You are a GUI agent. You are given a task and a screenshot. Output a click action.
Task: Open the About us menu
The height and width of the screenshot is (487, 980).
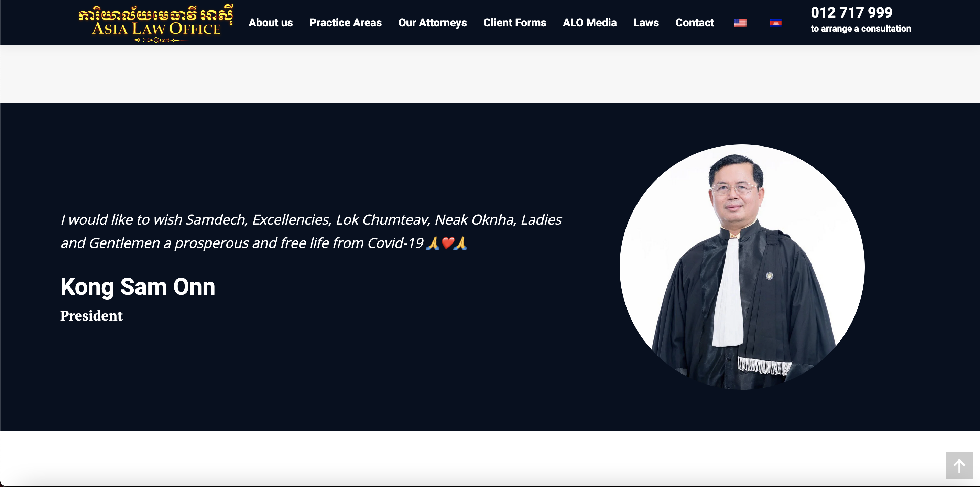[271, 23]
